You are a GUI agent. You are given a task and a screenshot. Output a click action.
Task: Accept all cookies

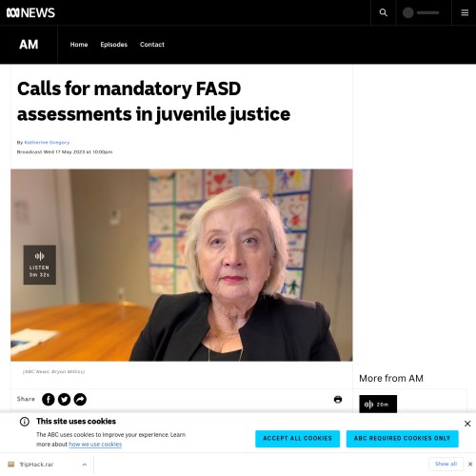tap(297, 439)
